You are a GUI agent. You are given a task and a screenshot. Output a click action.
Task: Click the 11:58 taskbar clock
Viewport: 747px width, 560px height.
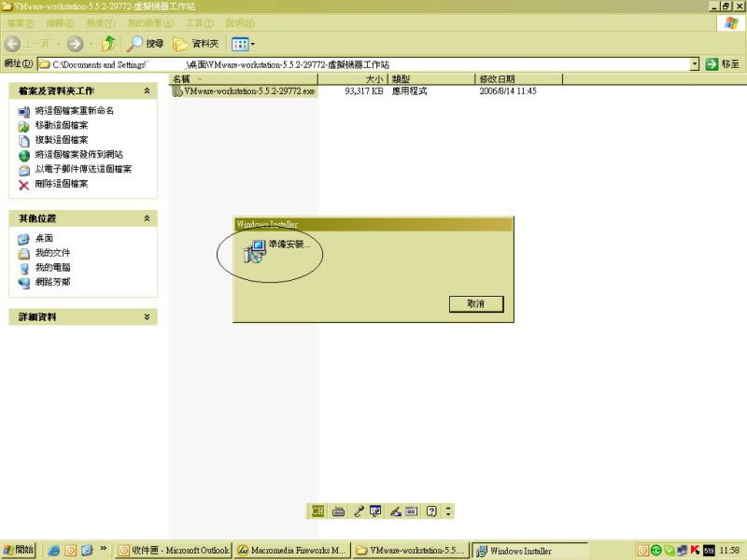[729, 551]
